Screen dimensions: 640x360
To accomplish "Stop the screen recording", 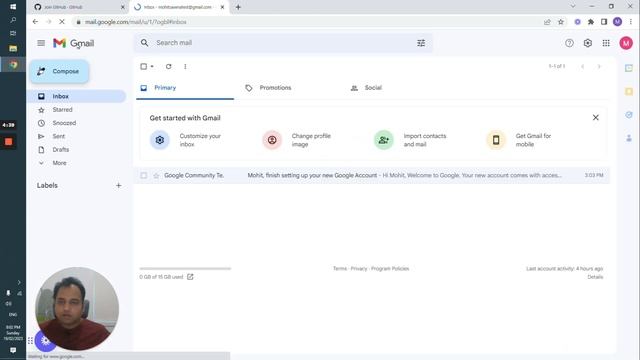I will click(x=9, y=142).
